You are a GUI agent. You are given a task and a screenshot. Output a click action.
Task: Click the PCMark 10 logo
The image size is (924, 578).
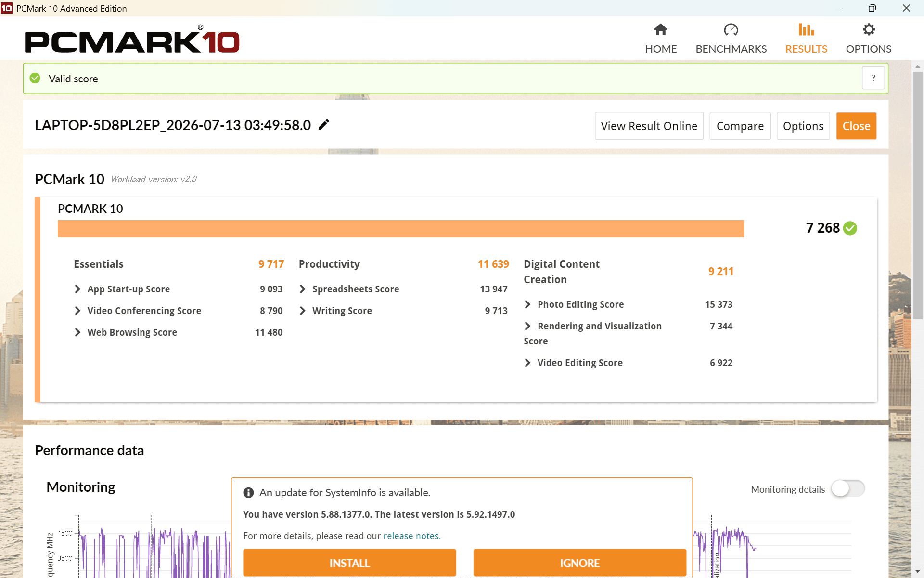point(132,39)
